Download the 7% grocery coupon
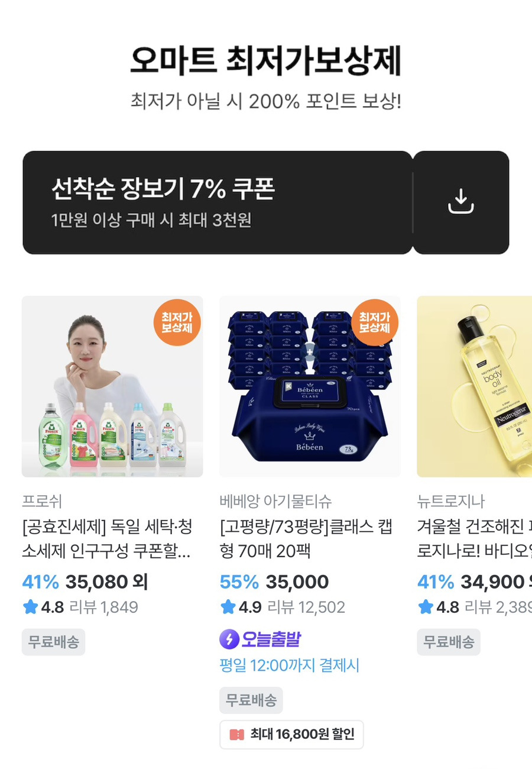532x769 pixels. [461, 202]
